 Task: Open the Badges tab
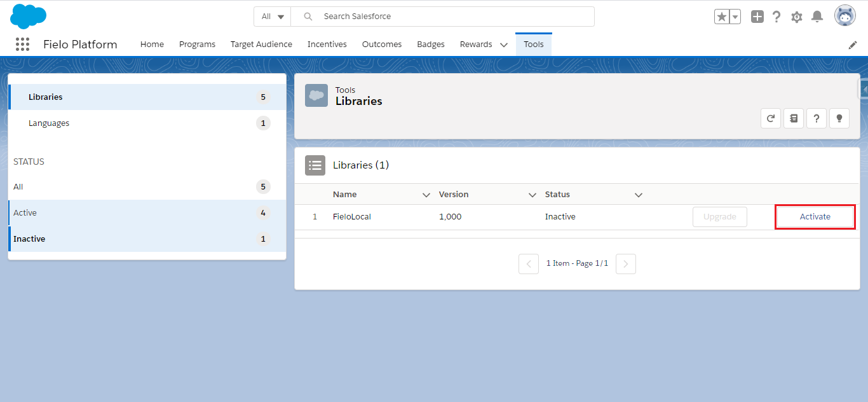click(x=431, y=45)
